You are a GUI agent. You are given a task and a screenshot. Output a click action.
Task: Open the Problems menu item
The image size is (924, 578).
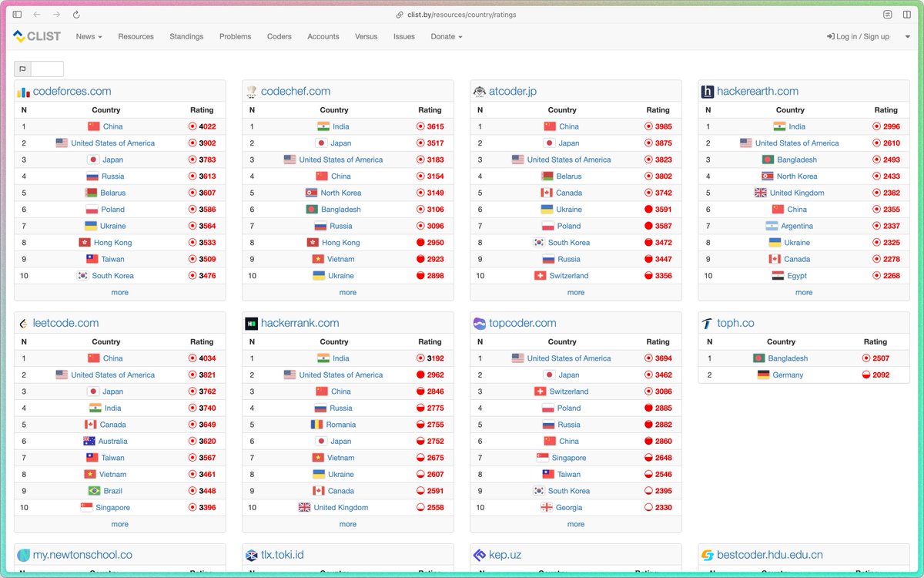pyautogui.click(x=236, y=36)
